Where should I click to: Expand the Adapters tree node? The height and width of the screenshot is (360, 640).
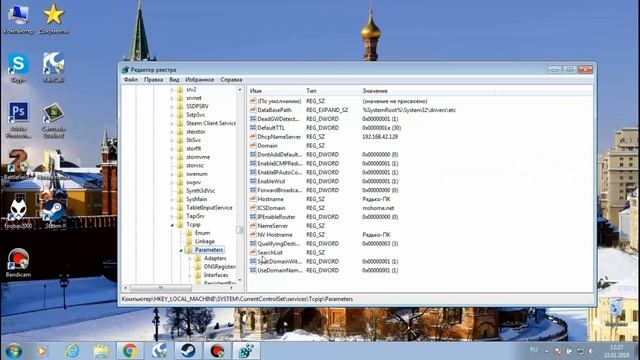click(x=190, y=258)
